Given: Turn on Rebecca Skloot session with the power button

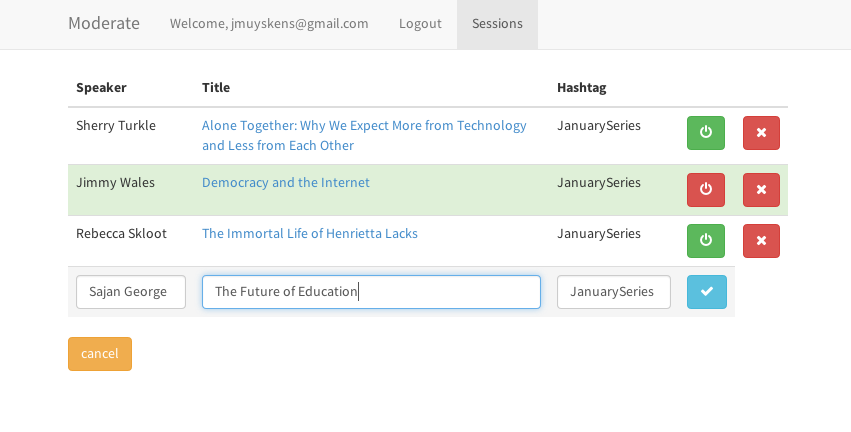Looking at the screenshot, I should [706, 241].
